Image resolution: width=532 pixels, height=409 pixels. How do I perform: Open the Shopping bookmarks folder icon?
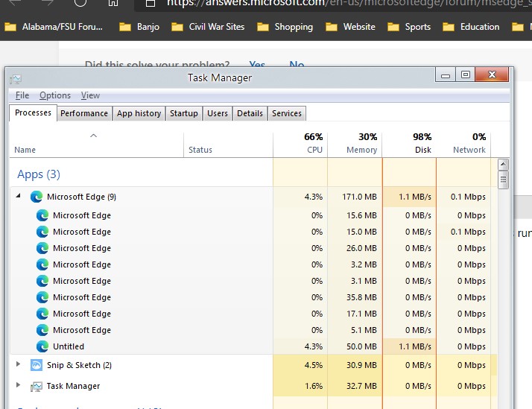pyautogui.click(x=263, y=27)
